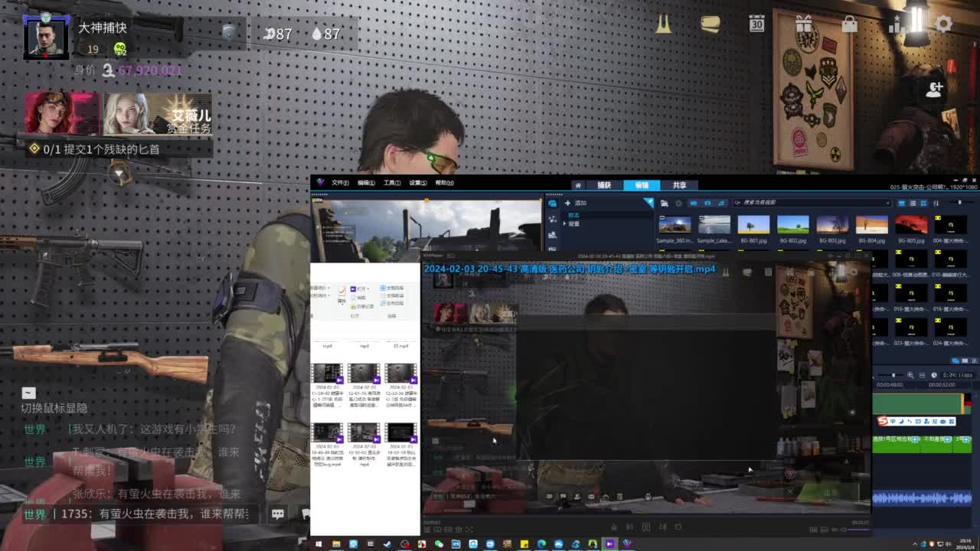This screenshot has width=980, height=551.
Task: Select the 样本 library folder
Action: click(573, 215)
